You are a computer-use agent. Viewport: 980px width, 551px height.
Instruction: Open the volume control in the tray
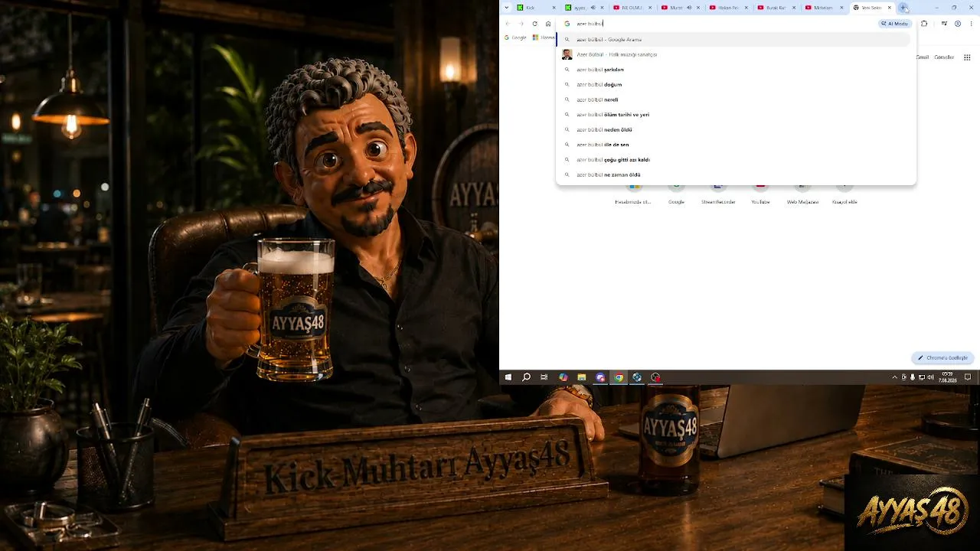click(x=929, y=377)
